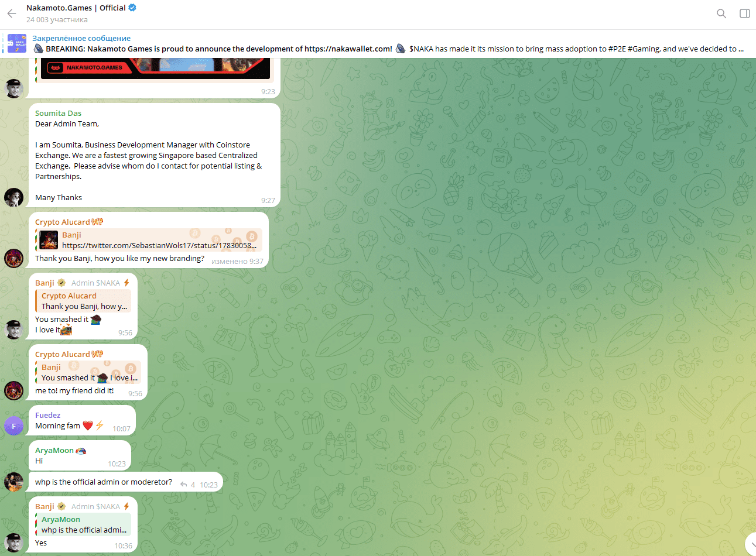The height and width of the screenshot is (556, 756).
Task: Open Fuedez profile name
Action: (47, 415)
